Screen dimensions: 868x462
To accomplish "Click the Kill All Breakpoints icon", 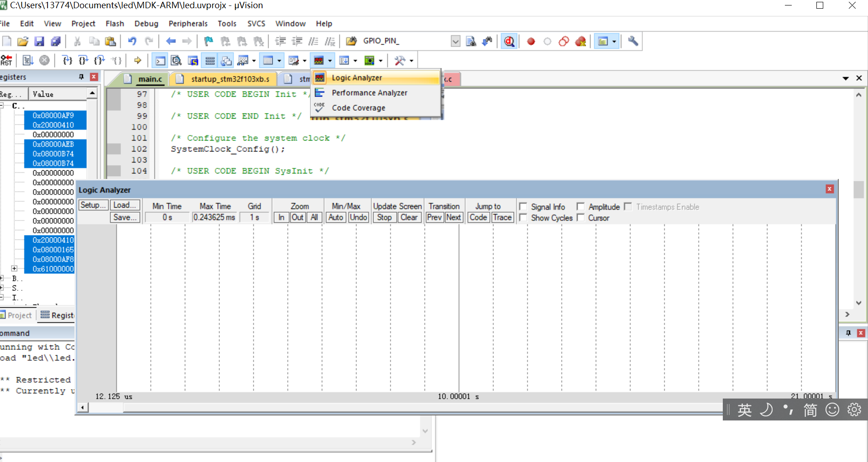I will [x=580, y=42].
